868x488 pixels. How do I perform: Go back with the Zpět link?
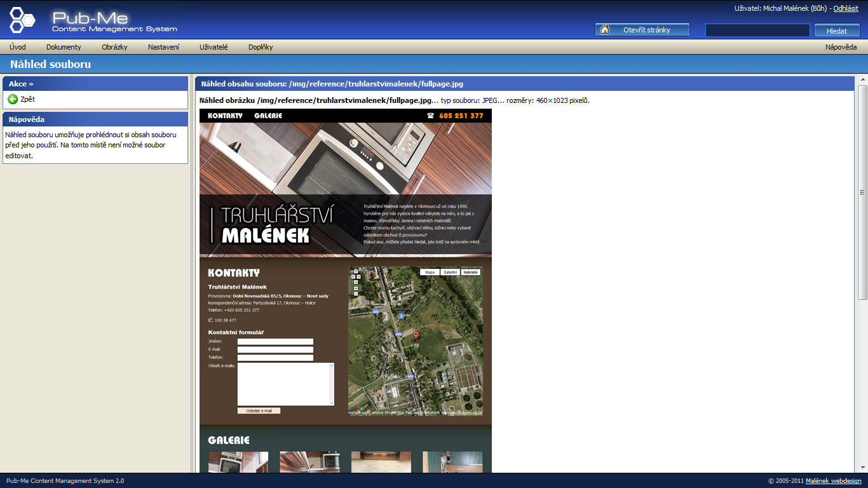(27, 99)
